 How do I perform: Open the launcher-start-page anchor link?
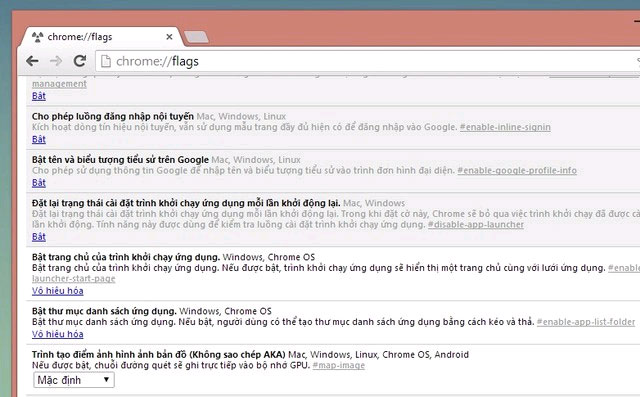coord(73,279)
